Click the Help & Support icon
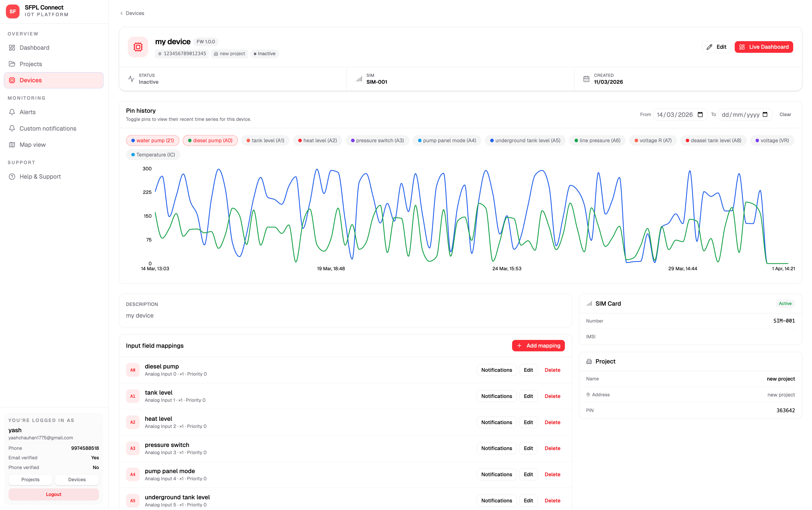Screen dimensions: 812x510 (x=12, y=177)
